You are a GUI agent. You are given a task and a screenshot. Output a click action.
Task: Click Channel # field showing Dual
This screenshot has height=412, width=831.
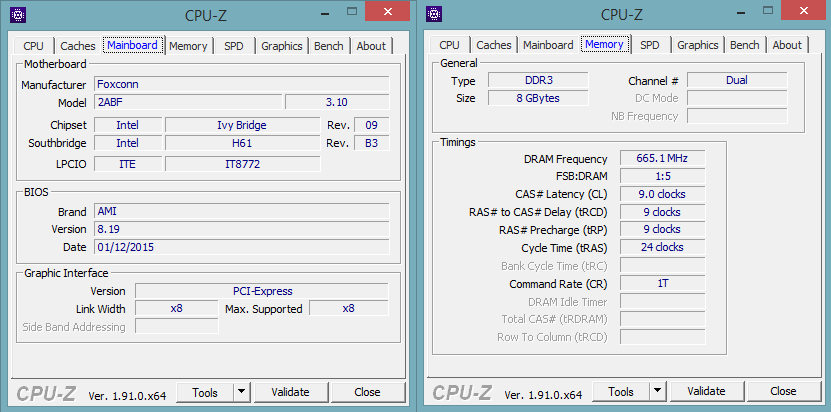pyautogui.click(x=737, y=80)
